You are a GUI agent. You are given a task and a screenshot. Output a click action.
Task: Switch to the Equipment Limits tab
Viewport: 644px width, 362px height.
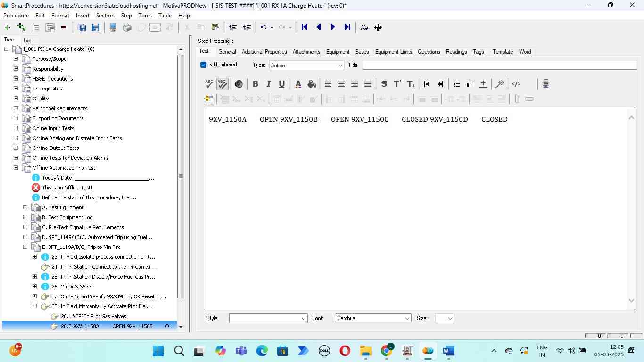(393, 52)
